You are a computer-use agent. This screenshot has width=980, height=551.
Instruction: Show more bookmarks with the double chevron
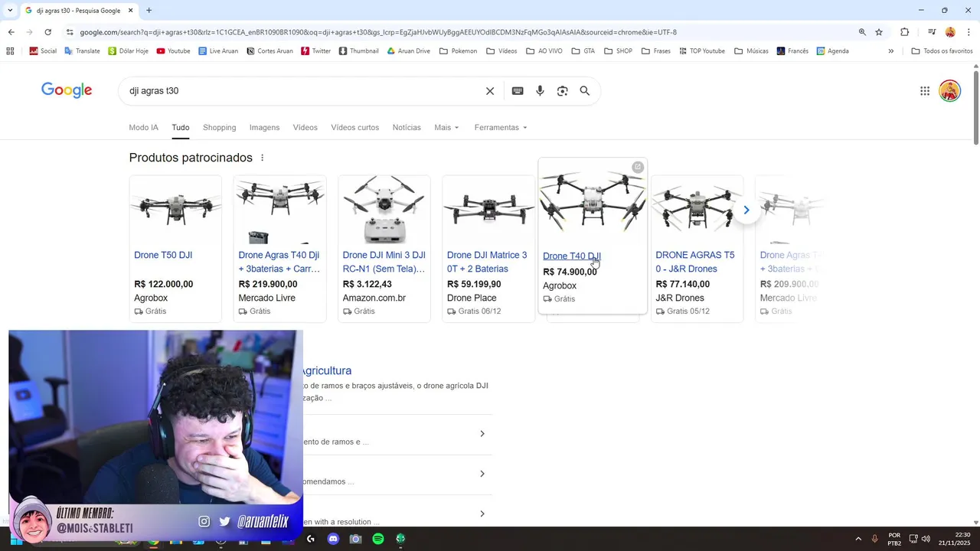890,51
